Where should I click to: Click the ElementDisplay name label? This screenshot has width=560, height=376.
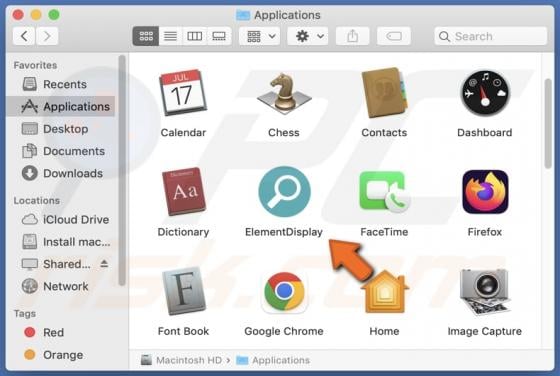pyautogui.click(x=284, y=232)
